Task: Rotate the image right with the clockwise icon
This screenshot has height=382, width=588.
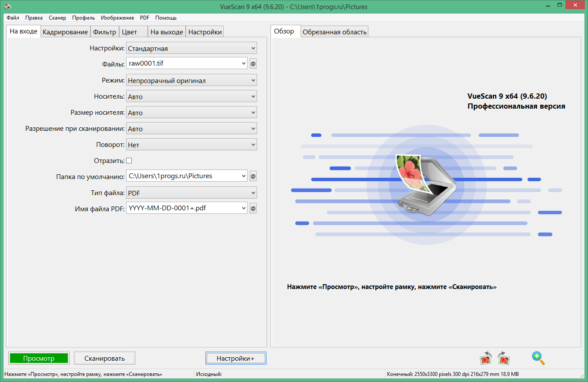Action: point(504,358)
